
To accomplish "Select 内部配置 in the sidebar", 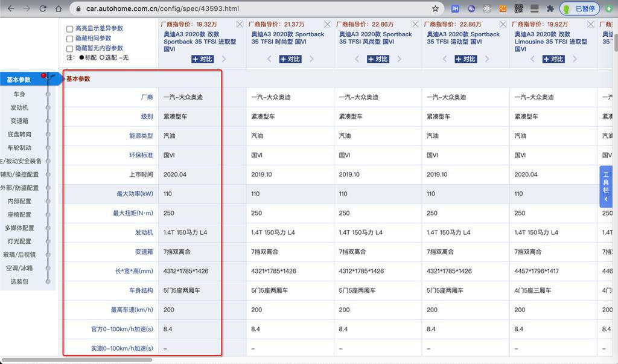I will tap(19, 202).
